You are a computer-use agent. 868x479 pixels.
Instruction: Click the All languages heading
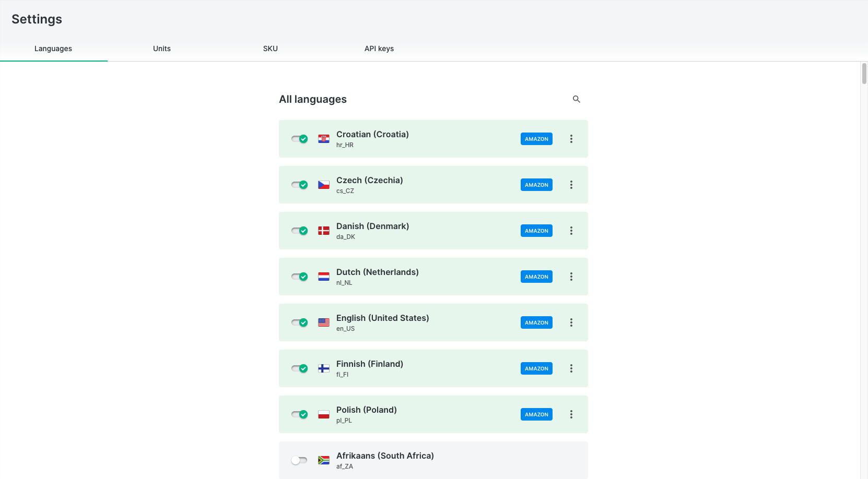313,99
